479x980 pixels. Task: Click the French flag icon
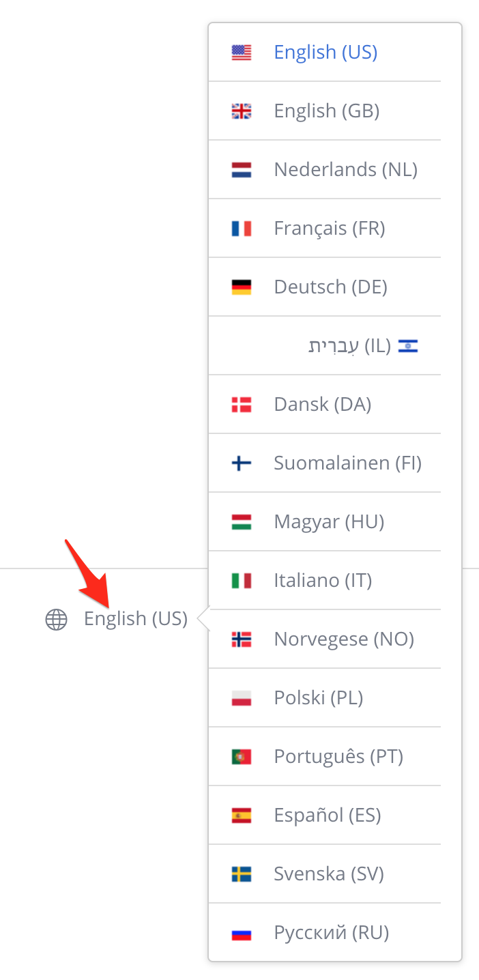tap(242, 229)
